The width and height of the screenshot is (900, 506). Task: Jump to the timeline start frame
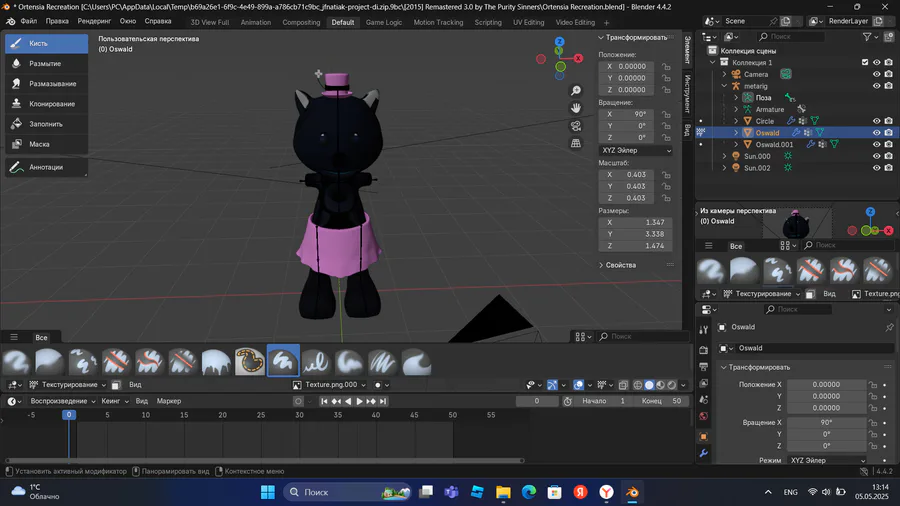click(x=324, y=401)
